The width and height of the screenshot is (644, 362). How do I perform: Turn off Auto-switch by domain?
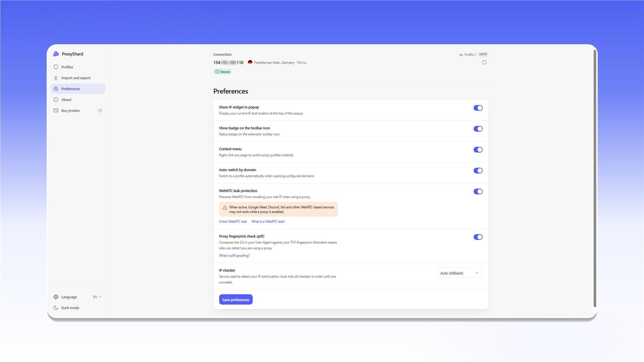(478, 171)
